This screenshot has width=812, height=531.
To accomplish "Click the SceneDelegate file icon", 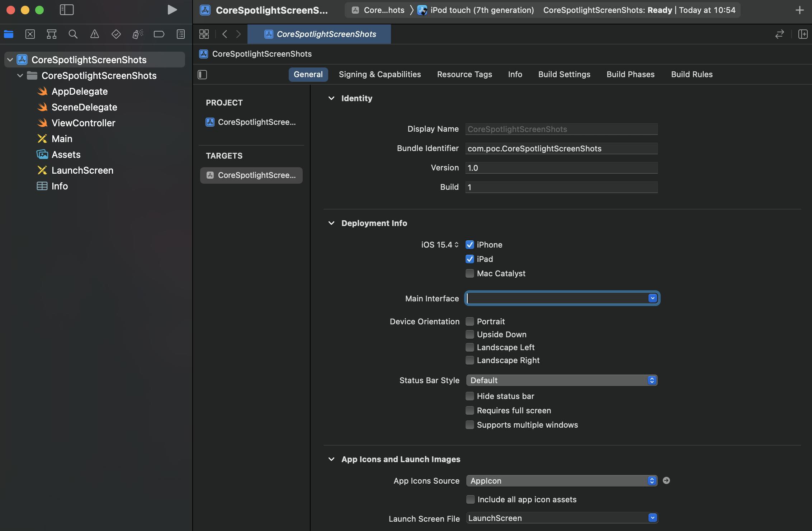I will click(42, 107).
